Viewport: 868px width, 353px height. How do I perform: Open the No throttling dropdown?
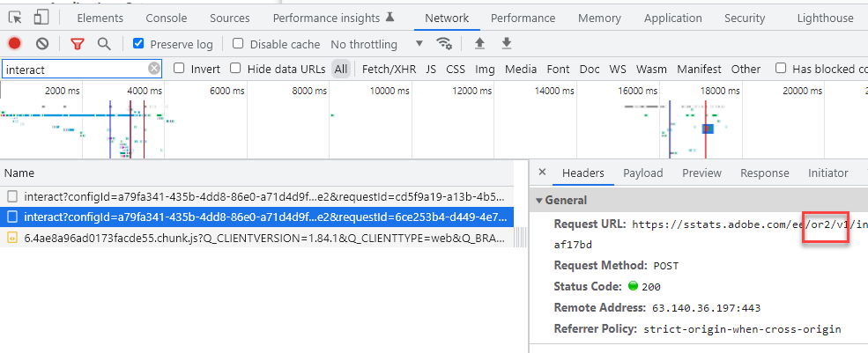(x=377, y=44)
